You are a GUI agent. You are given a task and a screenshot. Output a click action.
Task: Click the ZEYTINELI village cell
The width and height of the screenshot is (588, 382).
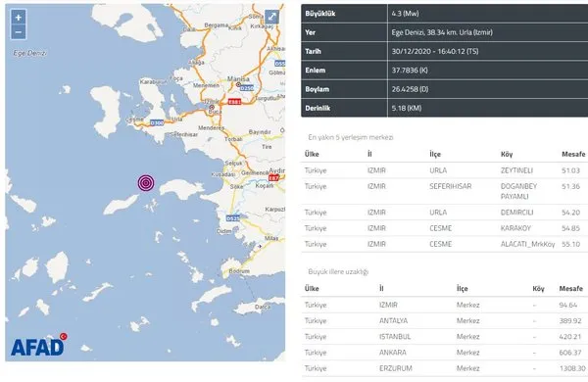pos(516,170)
